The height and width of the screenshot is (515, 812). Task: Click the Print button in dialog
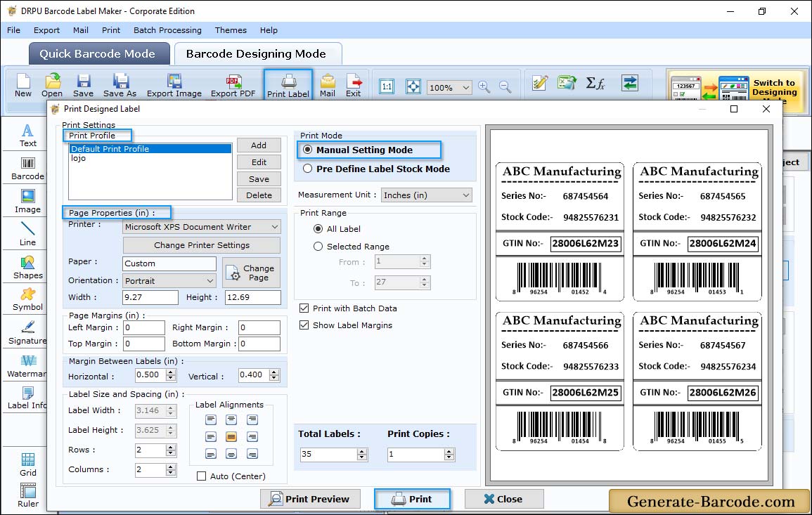click(x=412, y=499)
